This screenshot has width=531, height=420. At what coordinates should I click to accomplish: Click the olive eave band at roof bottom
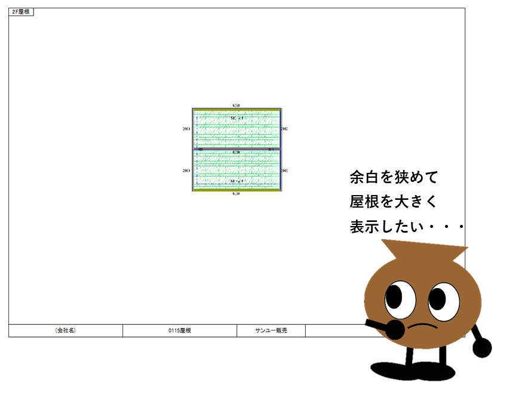(x=237, y=189)
